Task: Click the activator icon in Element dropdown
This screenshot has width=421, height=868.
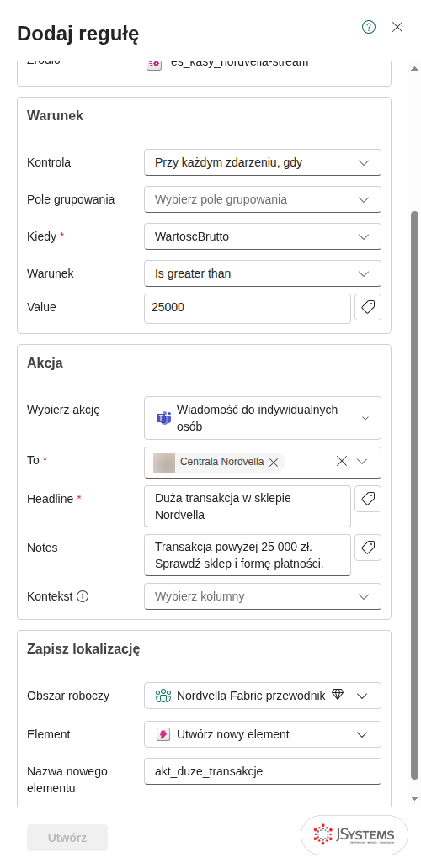Action: point(163,734)
